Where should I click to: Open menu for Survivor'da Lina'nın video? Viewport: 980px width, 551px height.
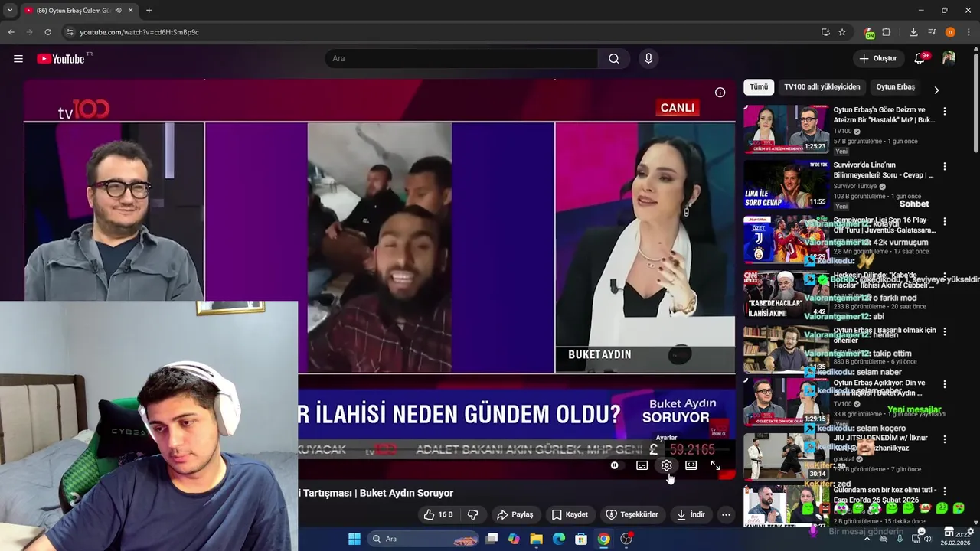pyautogui.click(x=944, y=166)
